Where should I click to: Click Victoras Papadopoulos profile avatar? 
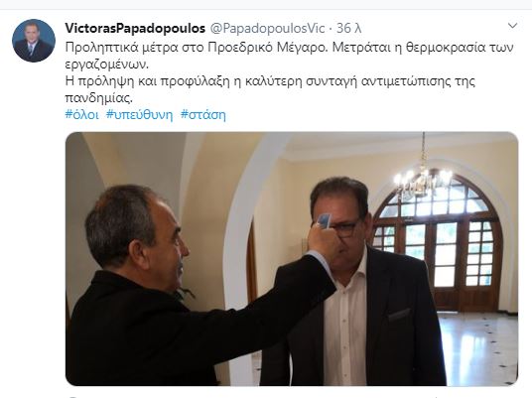tap(34, 41)
